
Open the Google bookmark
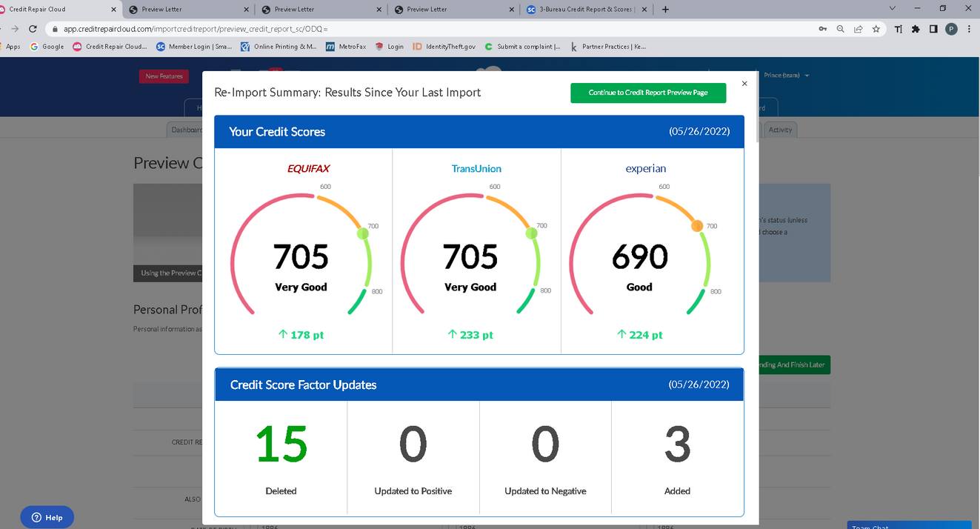[x=47, y=47]
